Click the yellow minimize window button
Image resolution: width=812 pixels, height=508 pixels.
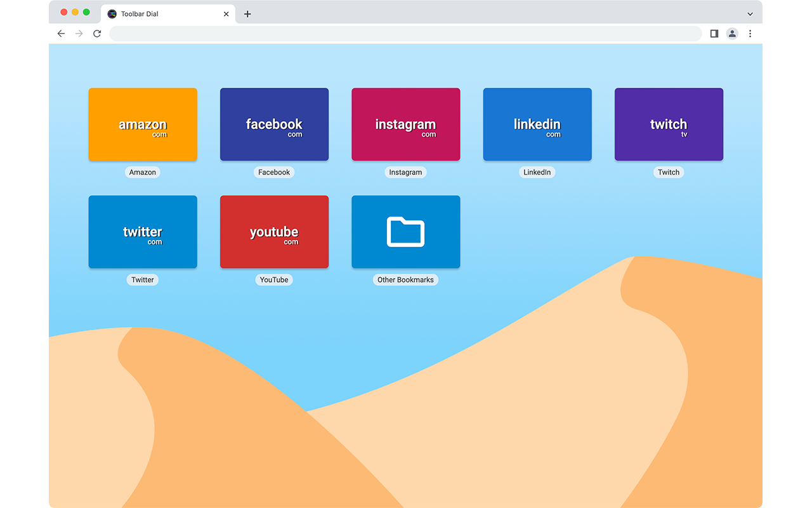75,12
